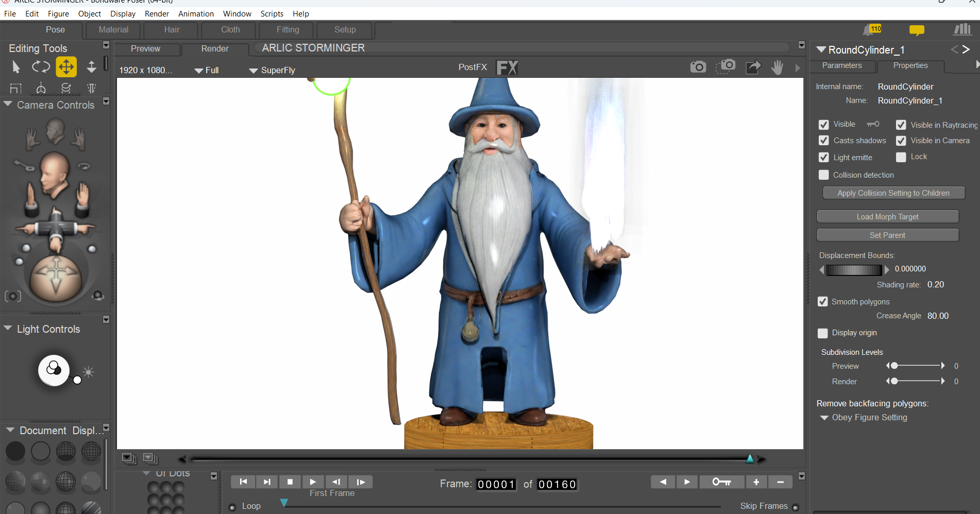Select the highlighted Translate/Pull tool

click(66, 67)
